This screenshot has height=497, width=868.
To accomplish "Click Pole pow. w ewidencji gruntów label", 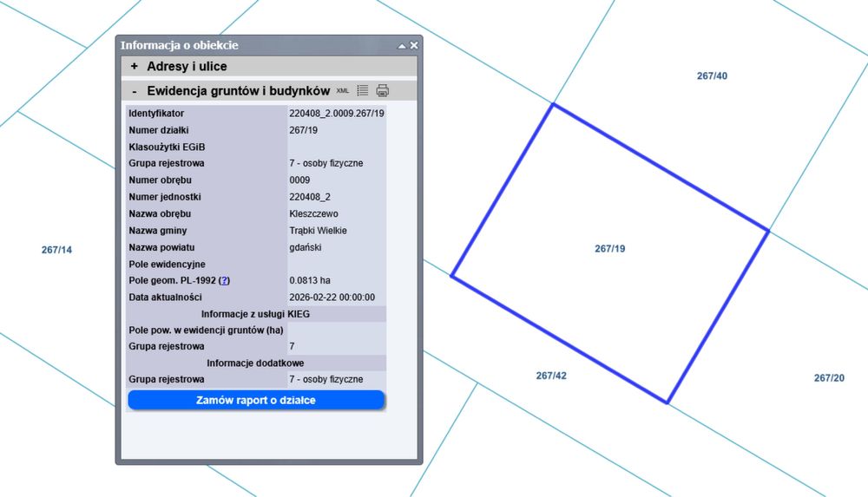I will pyautogui.click(x=206, y=330).
